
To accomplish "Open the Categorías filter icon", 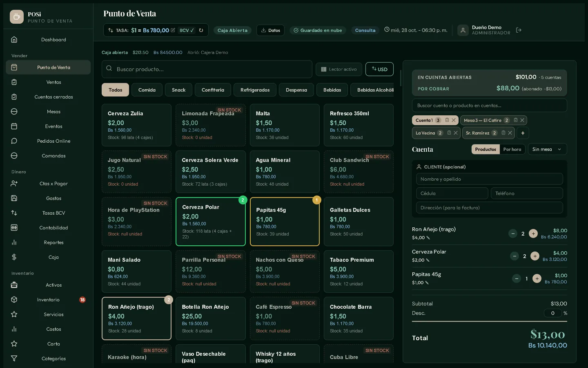I will (x=14, y=359).
